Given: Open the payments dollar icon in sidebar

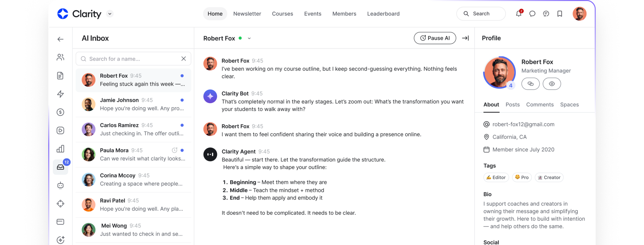Looking at the screenshot, I should tap(60, 112).
